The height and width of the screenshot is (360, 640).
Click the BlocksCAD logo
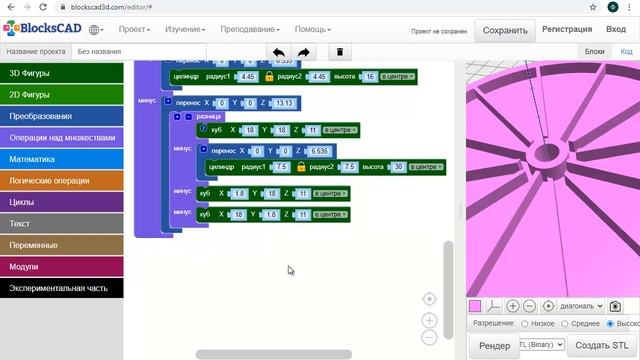42,28
